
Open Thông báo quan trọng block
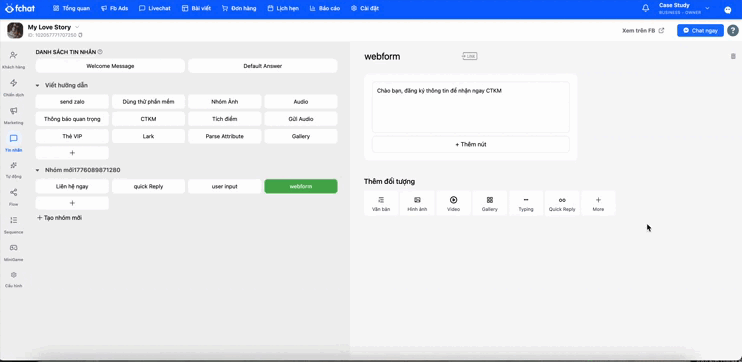pos(72,119)
